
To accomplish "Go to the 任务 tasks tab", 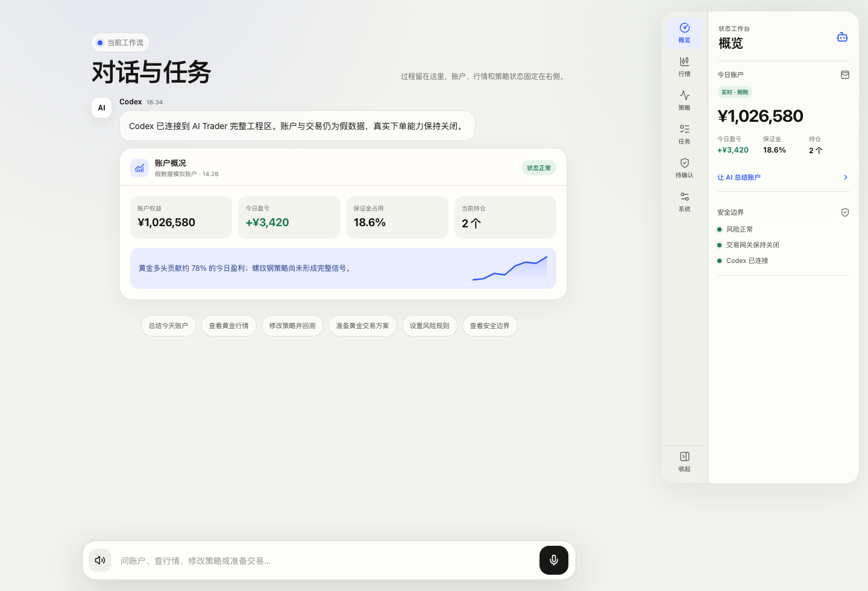I will 684,134.
